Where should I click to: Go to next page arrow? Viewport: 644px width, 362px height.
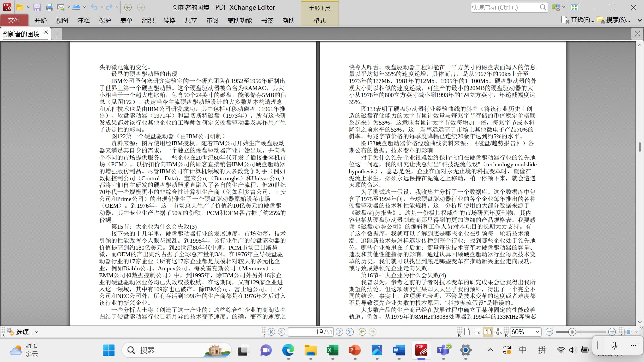(x=339, y=332)
